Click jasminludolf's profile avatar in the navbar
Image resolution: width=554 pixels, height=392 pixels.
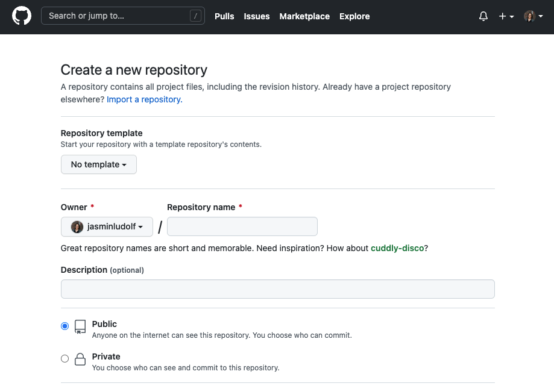[529, 16]
